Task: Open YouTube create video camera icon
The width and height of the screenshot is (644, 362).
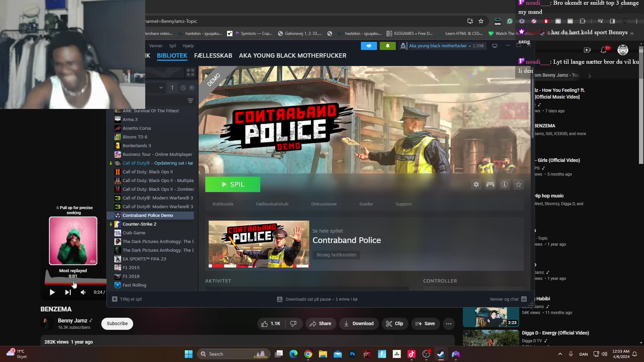Action: 587,50
